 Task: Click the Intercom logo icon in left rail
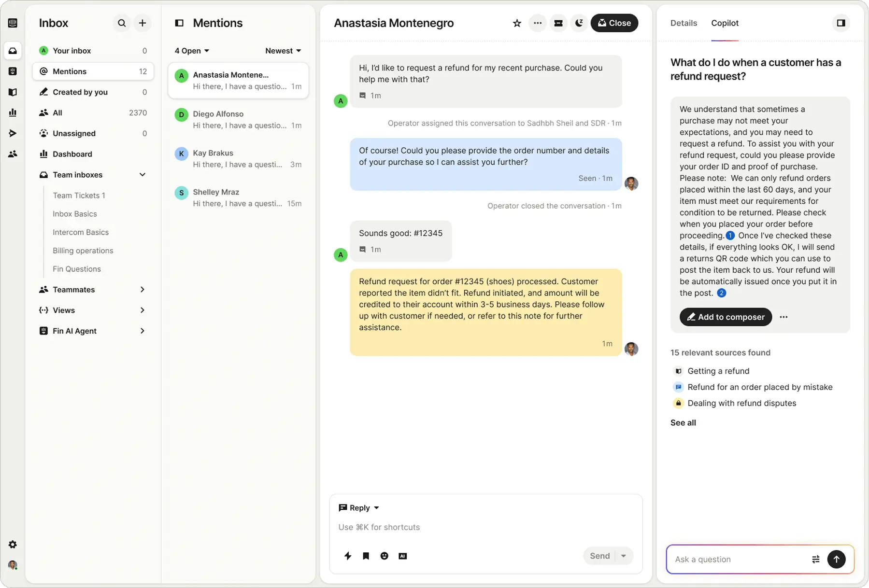click(x=13, y=23)
